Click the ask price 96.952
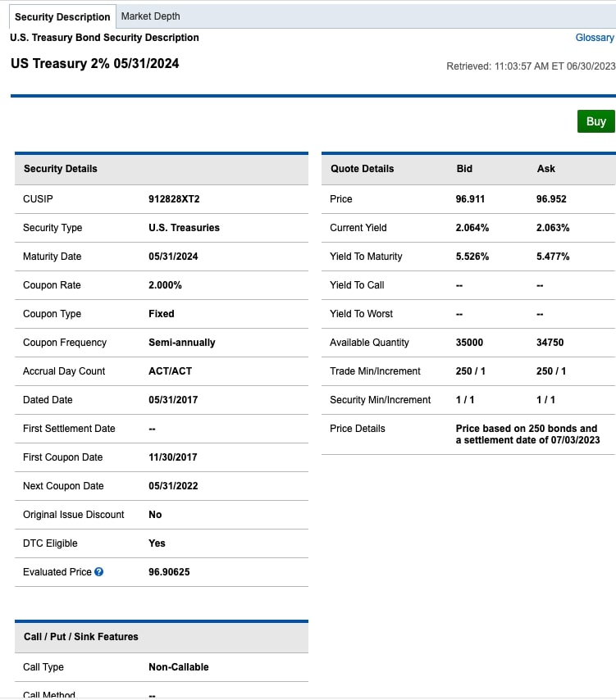Screen dimensions: 616x700 (551, 199)
